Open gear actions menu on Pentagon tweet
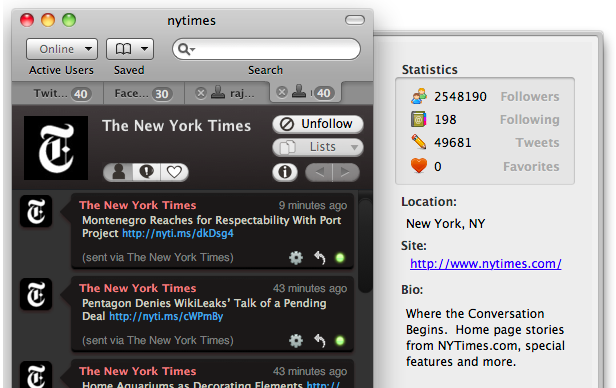This screenshot has height=388, width=616. (296, 340)
